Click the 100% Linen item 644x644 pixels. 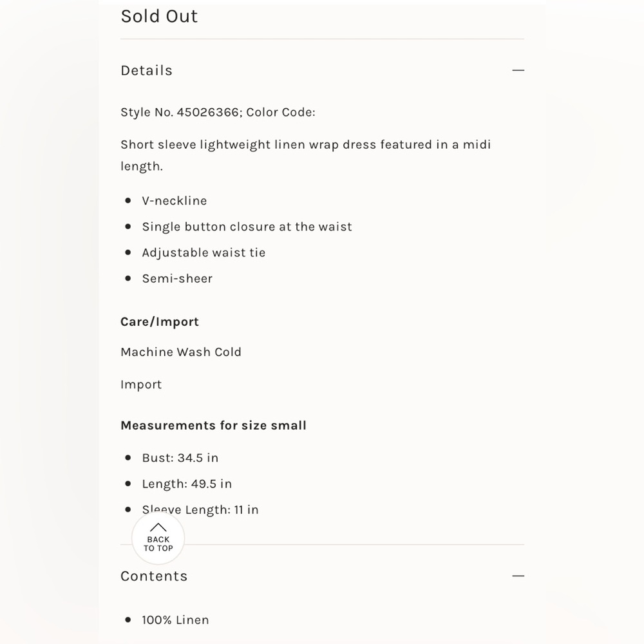coord(175,620)
